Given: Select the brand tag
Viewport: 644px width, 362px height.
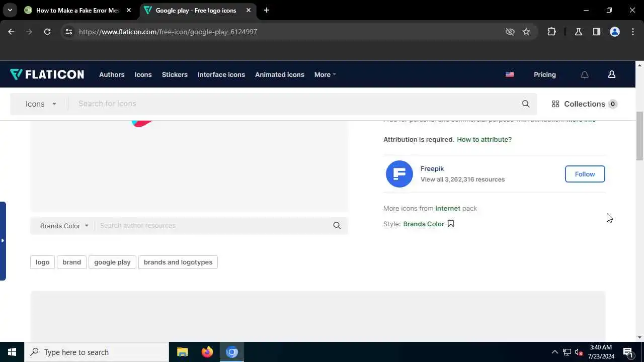Looking at the screenshot, I should click(71, 262).
